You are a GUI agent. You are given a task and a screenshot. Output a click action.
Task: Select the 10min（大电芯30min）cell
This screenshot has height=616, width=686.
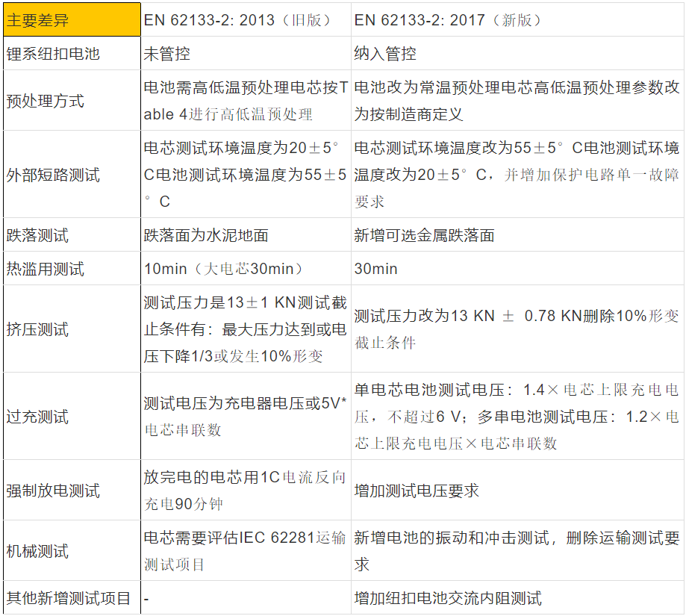(x=224, y=269)
